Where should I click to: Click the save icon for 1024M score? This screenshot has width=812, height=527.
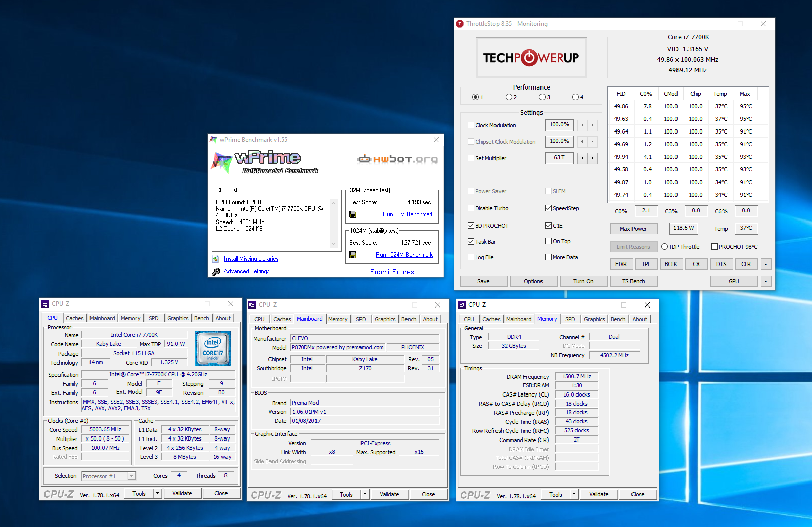point(353,255)
